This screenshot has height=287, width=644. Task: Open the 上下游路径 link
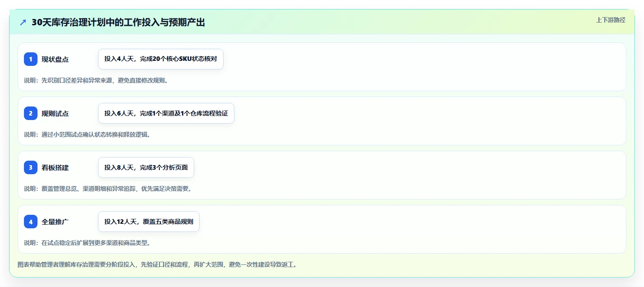pyautogui.click(x=611, y=20)
